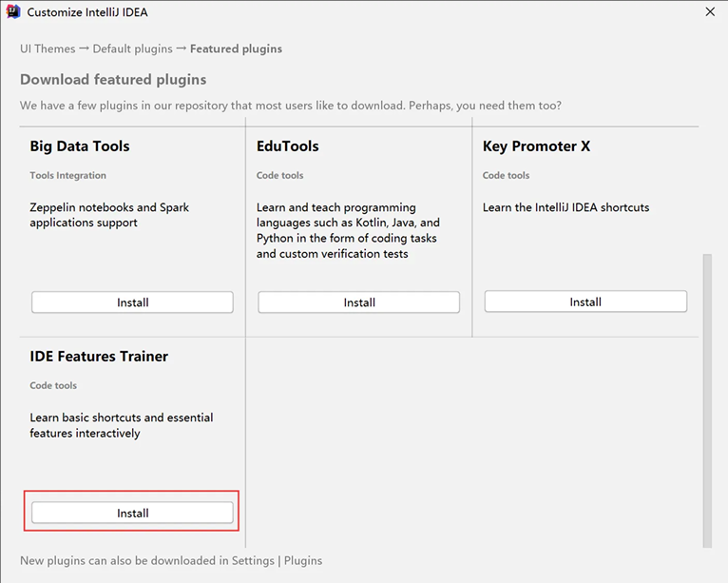
Task: Go back to UI Themes step
Action: [48, 49]
